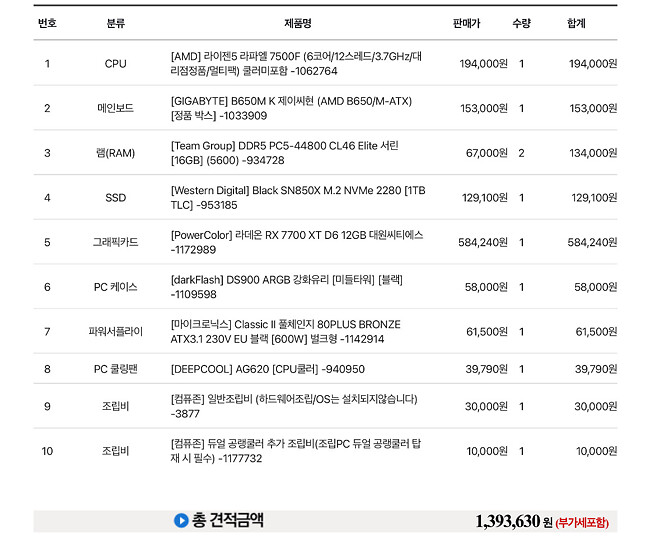
Task: Open the DEEPCOOL AG620 product name
Action: (268, 369)
